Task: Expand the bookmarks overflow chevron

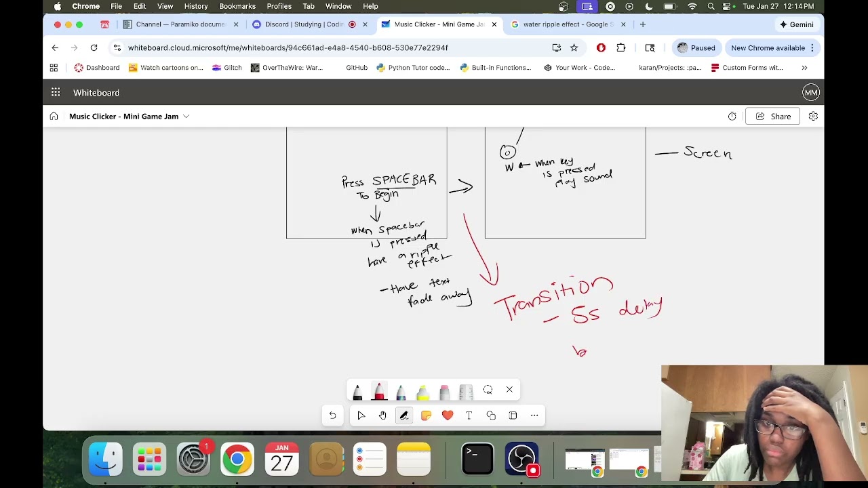Action: [x=804, y=68]
